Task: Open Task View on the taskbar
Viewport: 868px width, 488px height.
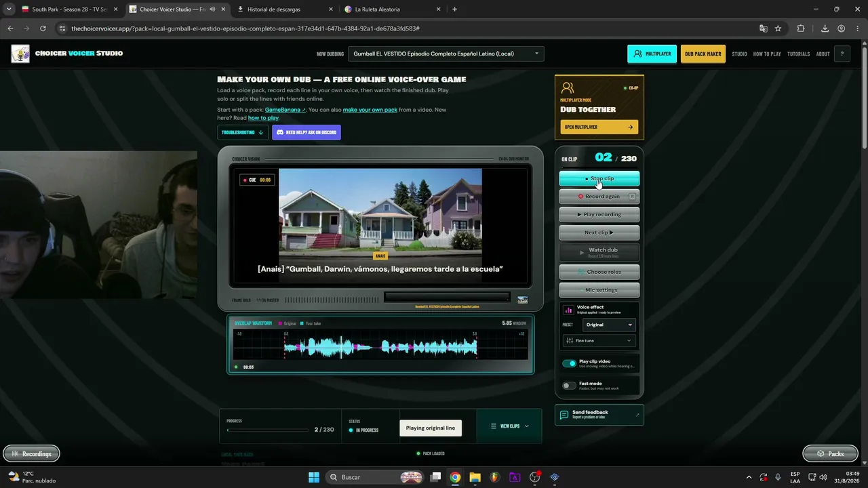Action: coord(436,477)
